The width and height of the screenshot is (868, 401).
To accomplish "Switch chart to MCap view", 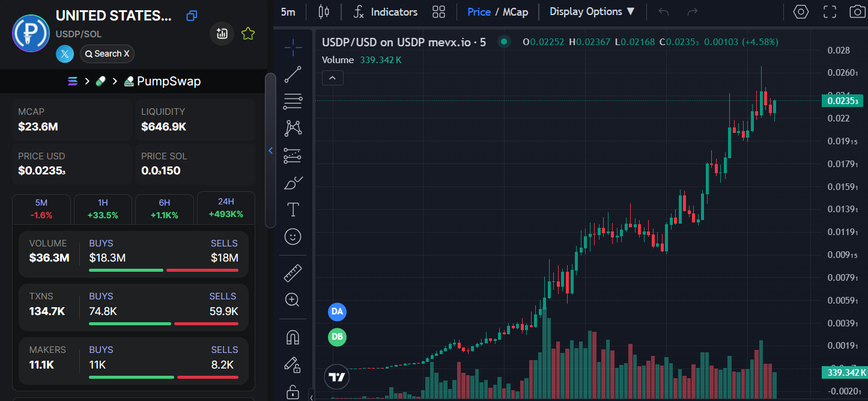I will tap(515, 12).
